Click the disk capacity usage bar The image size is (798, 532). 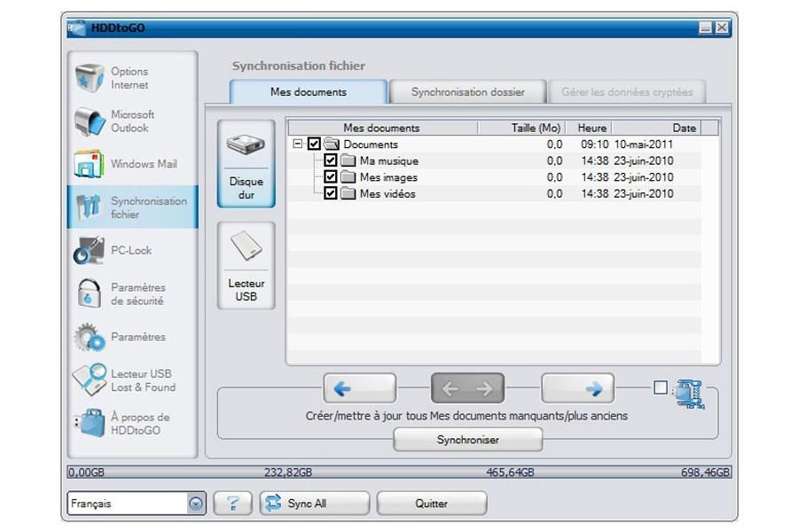click(400, 472)
